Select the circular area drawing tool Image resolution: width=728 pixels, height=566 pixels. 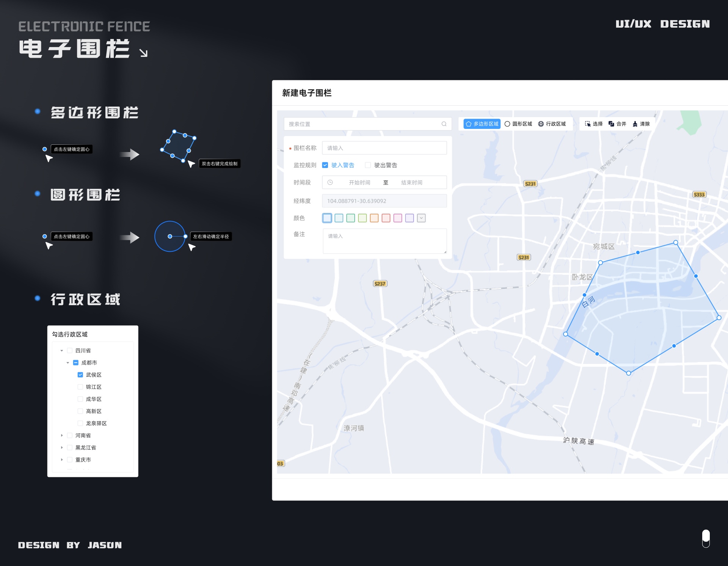518,124
